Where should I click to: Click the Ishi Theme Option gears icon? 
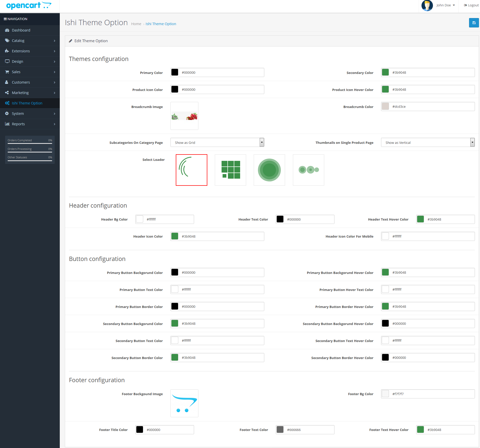pyautogui.click(x=7, y=103)
